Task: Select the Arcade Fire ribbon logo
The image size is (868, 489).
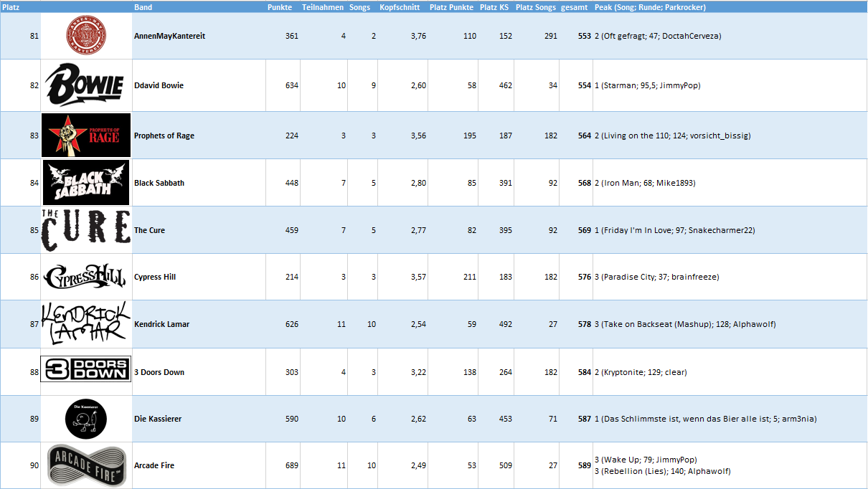Action: [x=86, y=465]
